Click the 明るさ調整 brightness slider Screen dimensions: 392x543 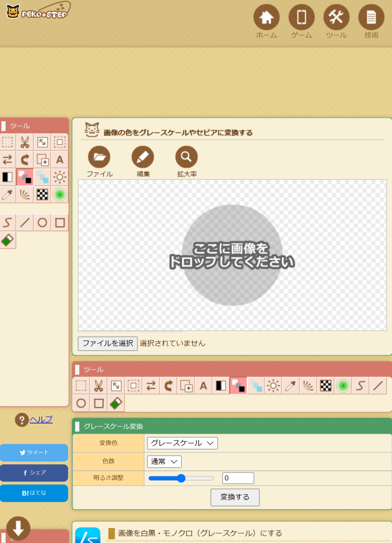click(181, 478)
